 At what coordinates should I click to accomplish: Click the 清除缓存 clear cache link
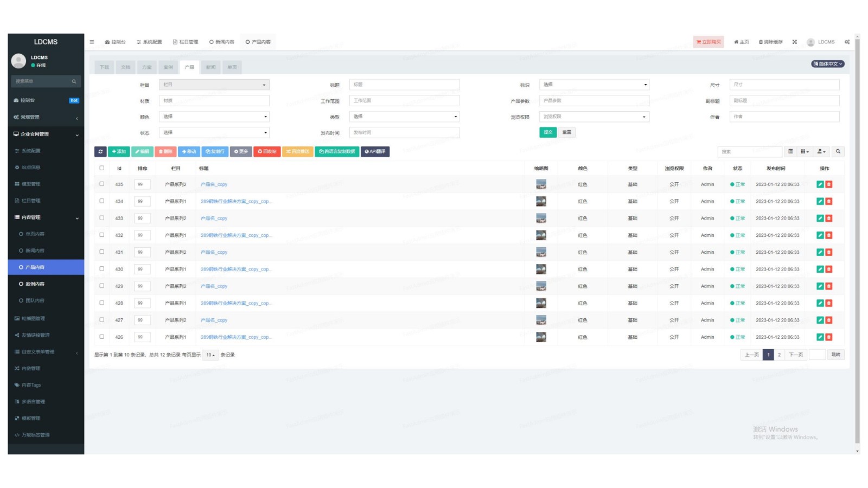[771, 42]
